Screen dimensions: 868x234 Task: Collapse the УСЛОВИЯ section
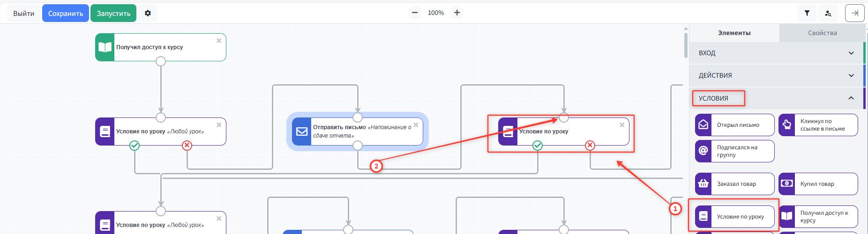pyautogui.click(x=851, y=98)
